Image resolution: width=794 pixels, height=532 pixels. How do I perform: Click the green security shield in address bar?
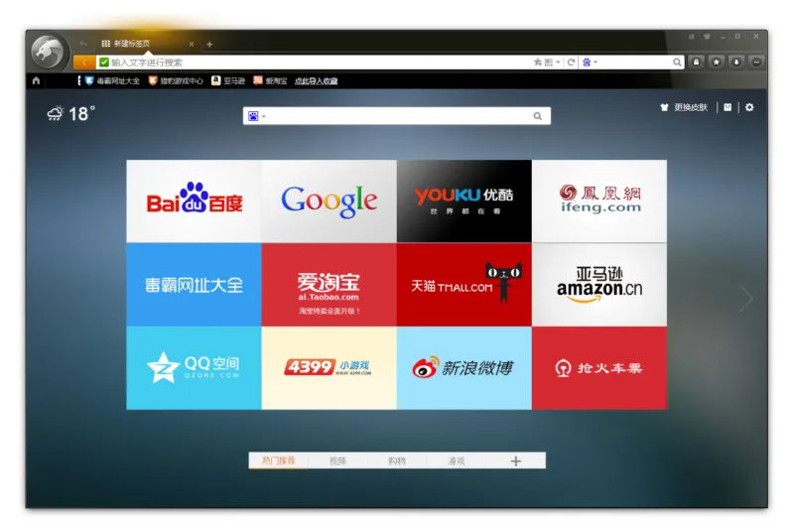coord(104,63)
